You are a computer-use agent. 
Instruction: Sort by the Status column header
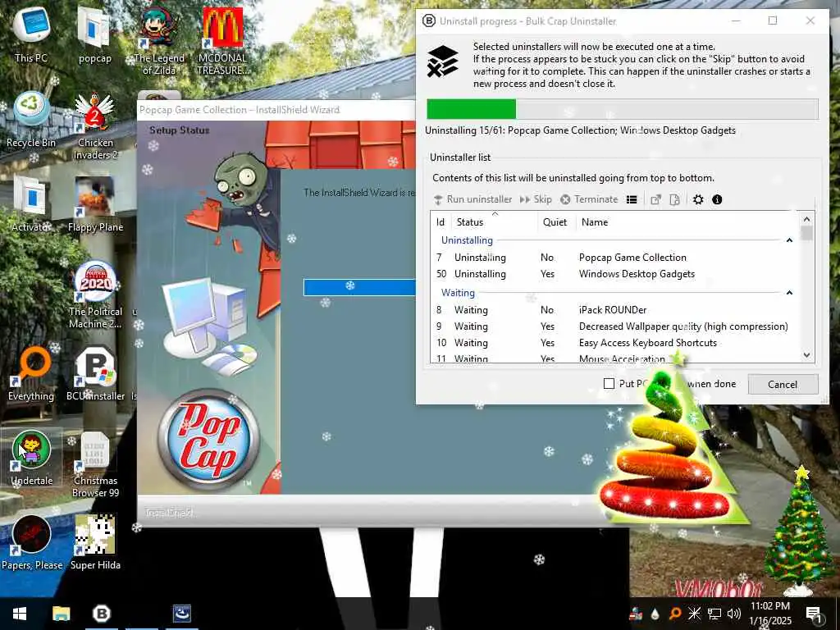[x=494, y=221]
